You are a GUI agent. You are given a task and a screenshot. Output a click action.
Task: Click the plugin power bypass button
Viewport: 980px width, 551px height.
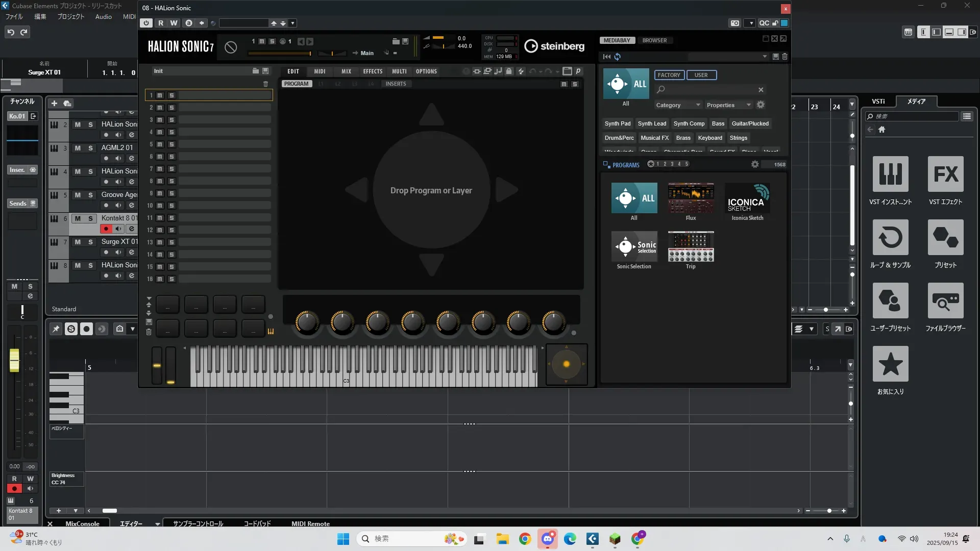pos(146,23)
